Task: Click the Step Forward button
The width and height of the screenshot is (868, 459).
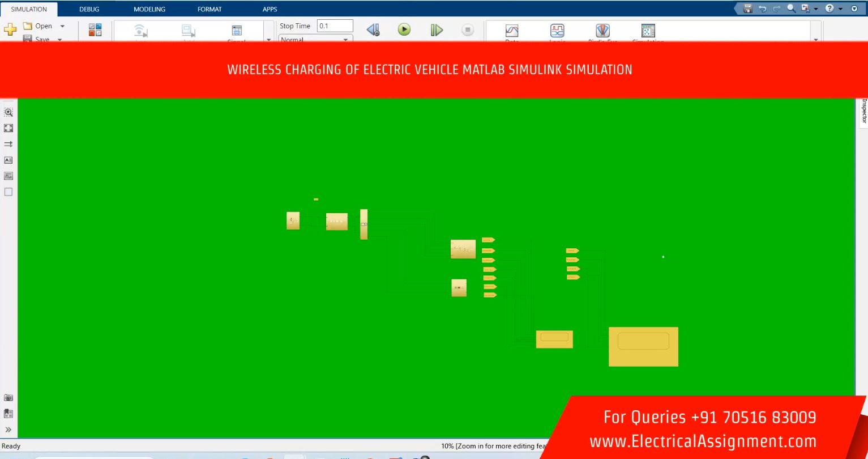Action: 436,30
